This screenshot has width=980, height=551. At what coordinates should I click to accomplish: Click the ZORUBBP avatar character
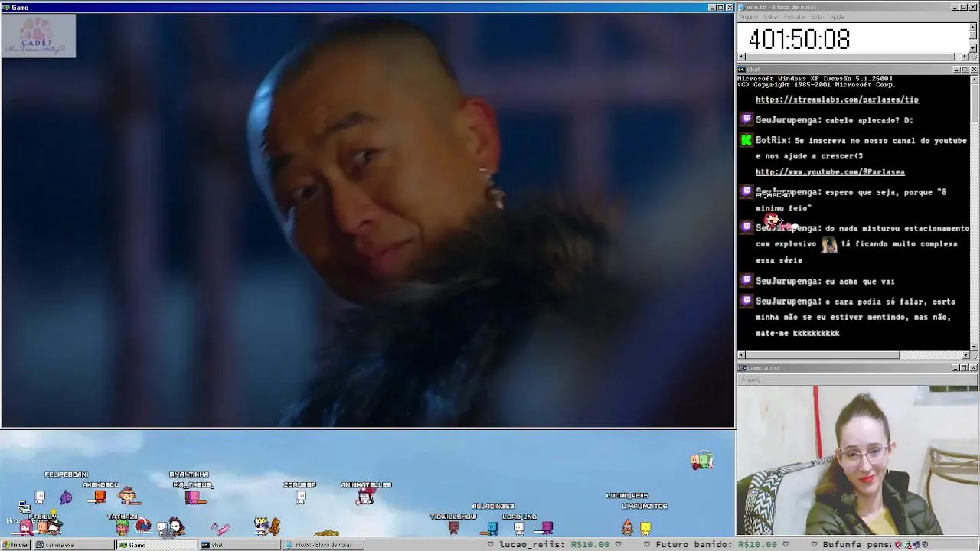pyautogui.click(x=301, y=497)
